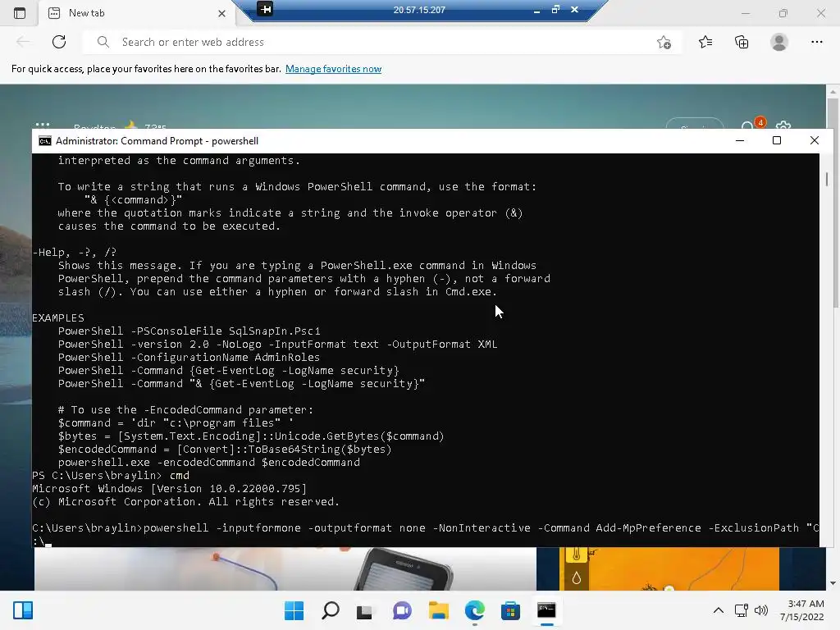Open the Favorites list icon
Image resolution: width=840 pixels, height=630 pixels.
[x=705, y=42]
